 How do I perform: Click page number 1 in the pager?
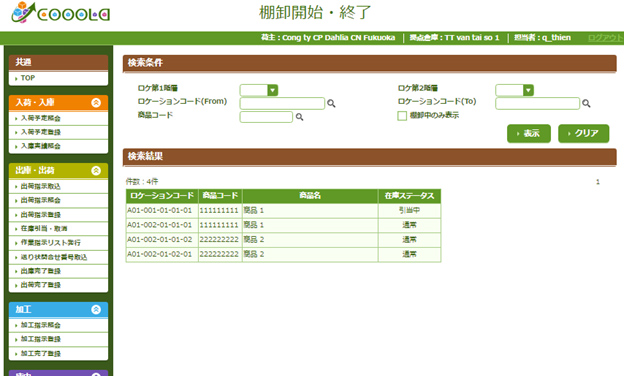pos(598,182)
